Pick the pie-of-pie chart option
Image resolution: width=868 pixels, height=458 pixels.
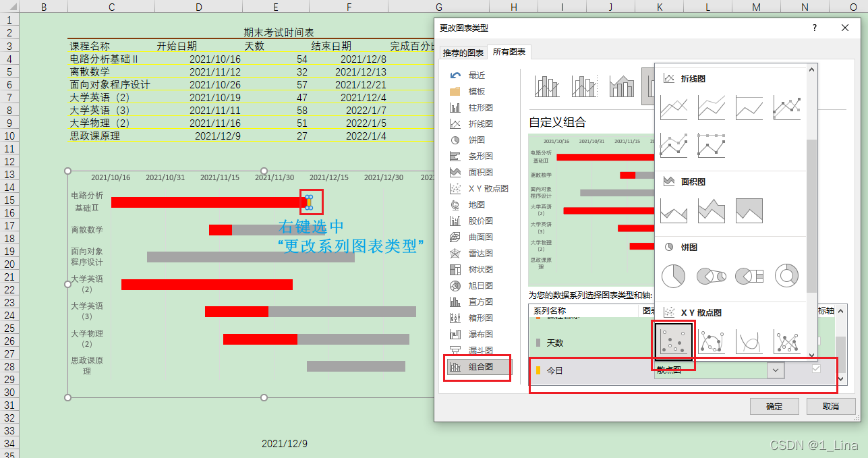point(712,275)
